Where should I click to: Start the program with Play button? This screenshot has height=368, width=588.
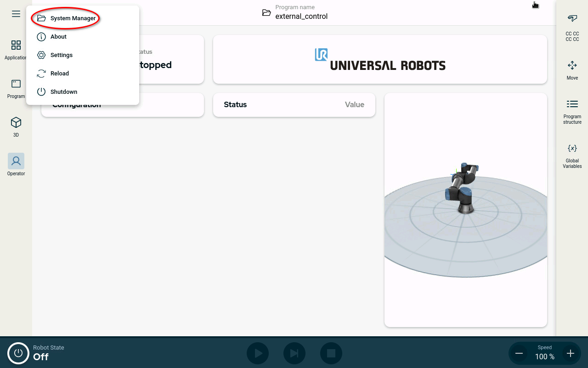[x=258, y=353]
